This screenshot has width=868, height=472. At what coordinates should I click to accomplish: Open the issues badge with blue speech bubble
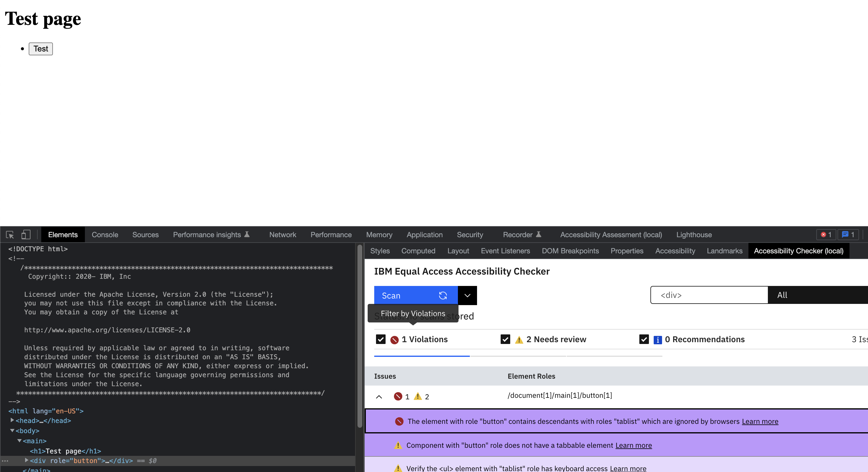coord(848,234)
